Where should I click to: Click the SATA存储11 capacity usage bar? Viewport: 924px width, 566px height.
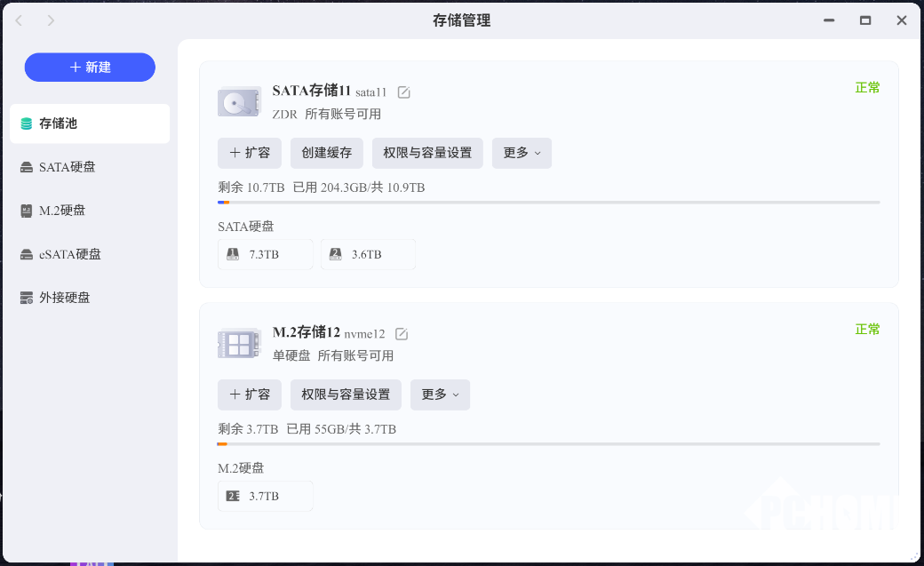548,203
